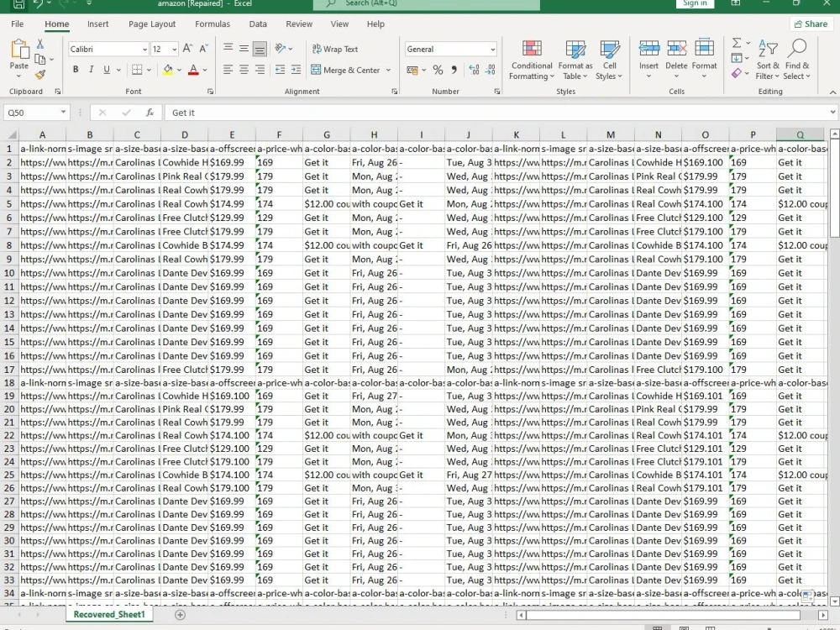Open the fill color dropdown arrow

[x=179, y=70]
